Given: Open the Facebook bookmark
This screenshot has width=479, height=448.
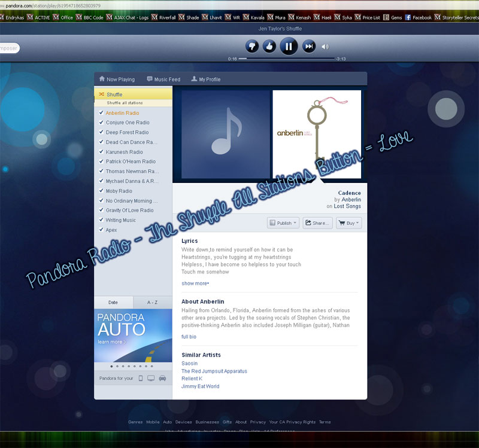Looking at the screenshot, I should pyautogui.click(x=419, y=17).
